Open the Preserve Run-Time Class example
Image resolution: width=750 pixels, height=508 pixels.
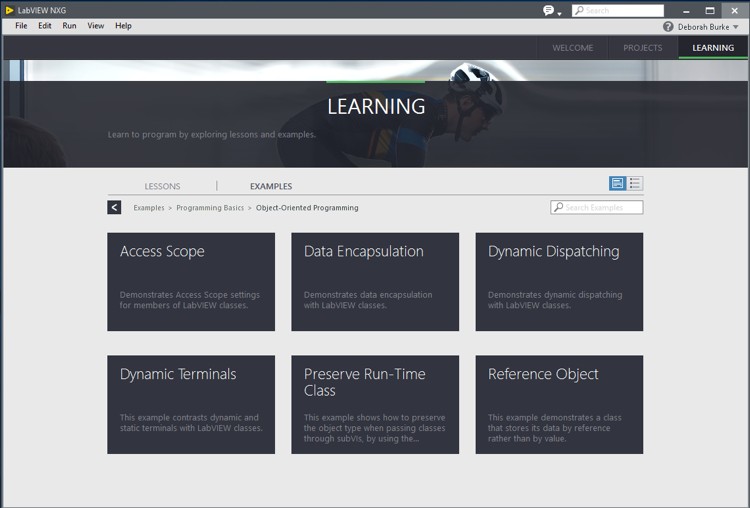(x=375, y=404)
